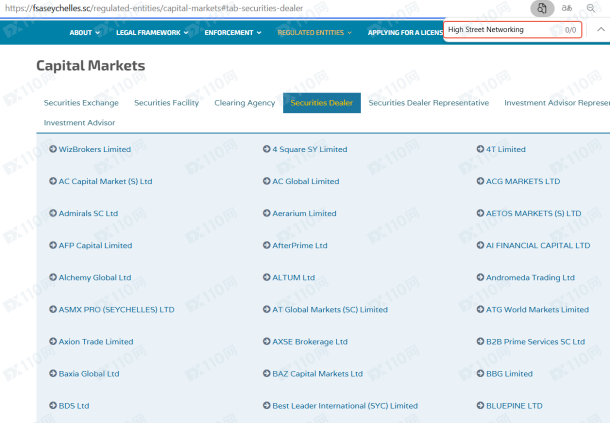Expand the ABOUT navigation dropdown
The width and height of the screenshot is (610, 423).
pyautogui.click(x=85, y=32)
